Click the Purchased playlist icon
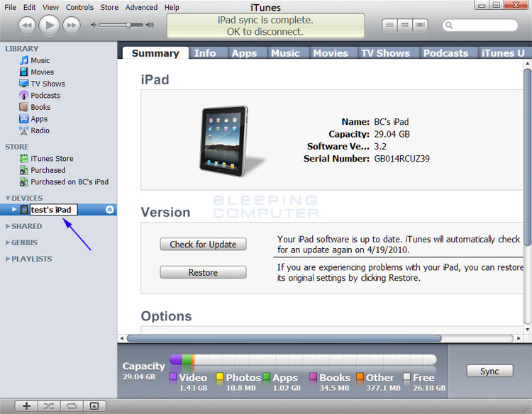532x414 pixels. click(23, 170)
